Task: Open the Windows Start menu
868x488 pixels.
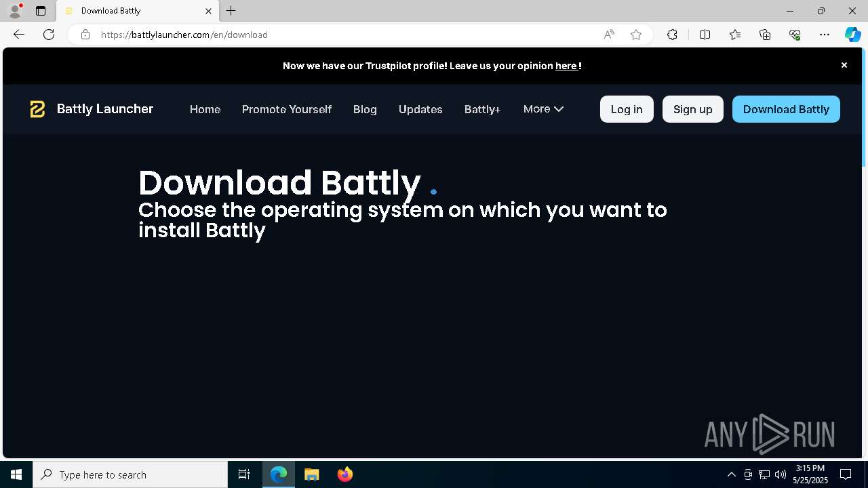Action: point(16,474)
